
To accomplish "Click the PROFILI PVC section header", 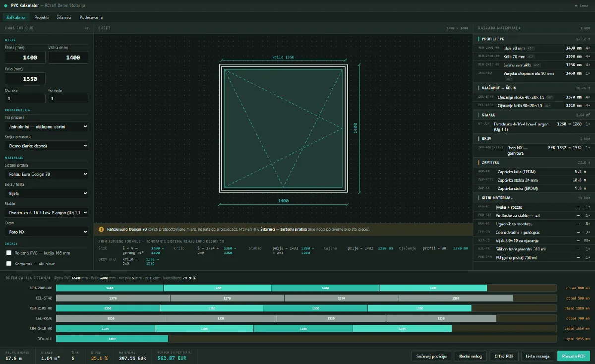I will point(534,38).
